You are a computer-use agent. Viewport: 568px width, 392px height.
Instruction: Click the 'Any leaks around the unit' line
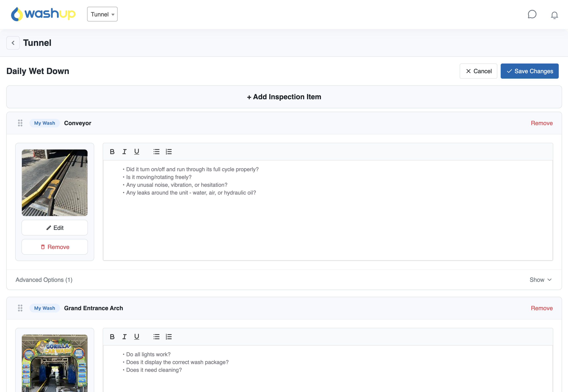191,193
